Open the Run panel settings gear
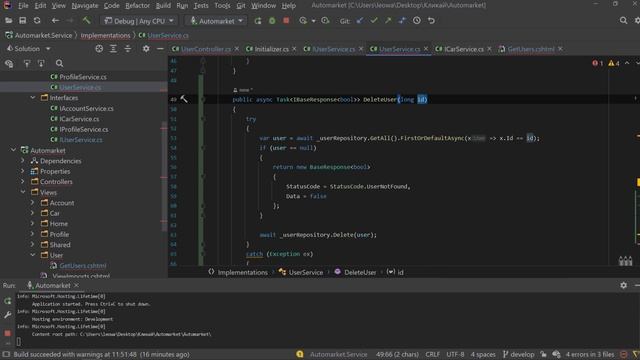Viewport: 640px width, 360px height. [623, 285]
